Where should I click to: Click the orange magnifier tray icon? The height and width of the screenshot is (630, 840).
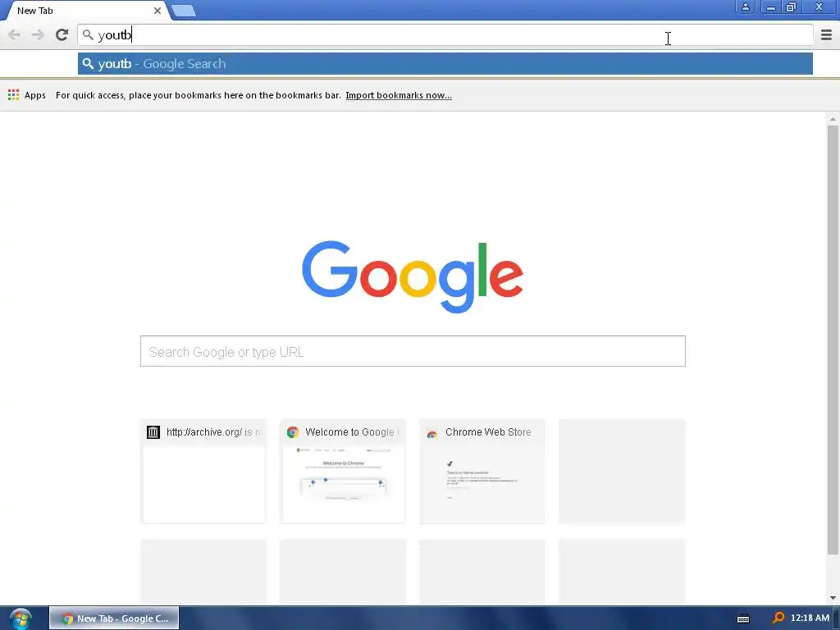778,619
